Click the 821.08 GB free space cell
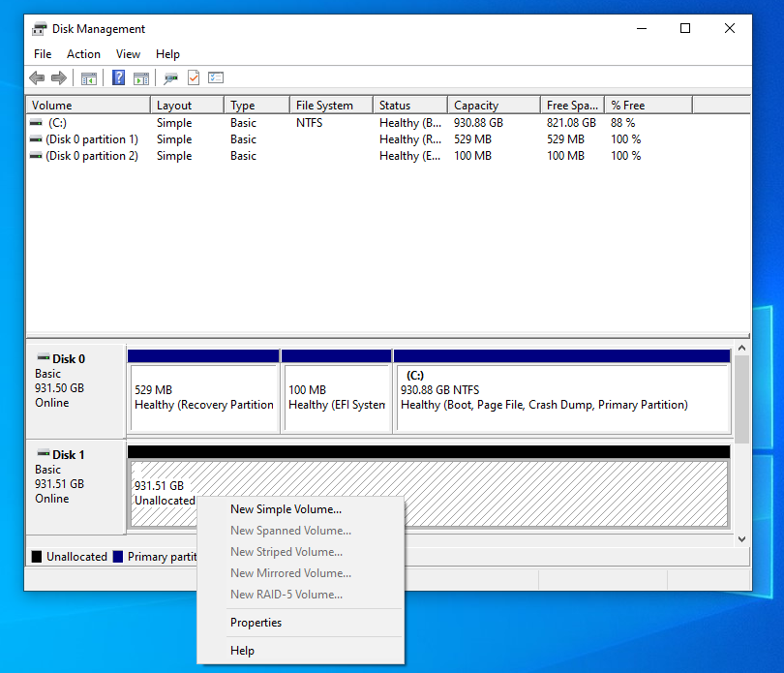 click(x=571, y=123)
